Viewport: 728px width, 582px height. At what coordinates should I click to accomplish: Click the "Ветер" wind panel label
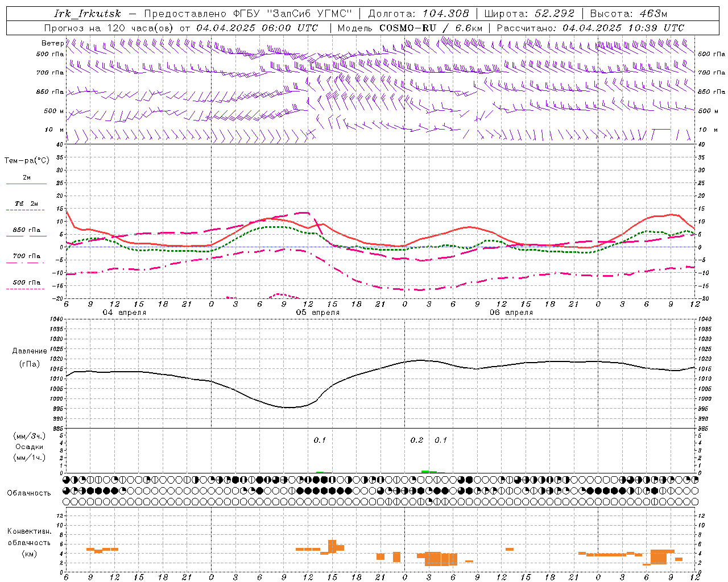pyautogui.click(x=52, y=43)
